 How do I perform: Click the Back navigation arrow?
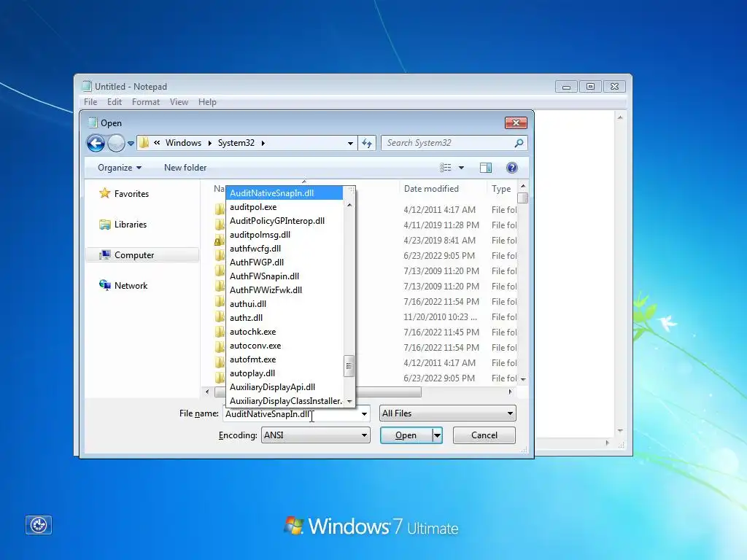[x=96, y=143]
